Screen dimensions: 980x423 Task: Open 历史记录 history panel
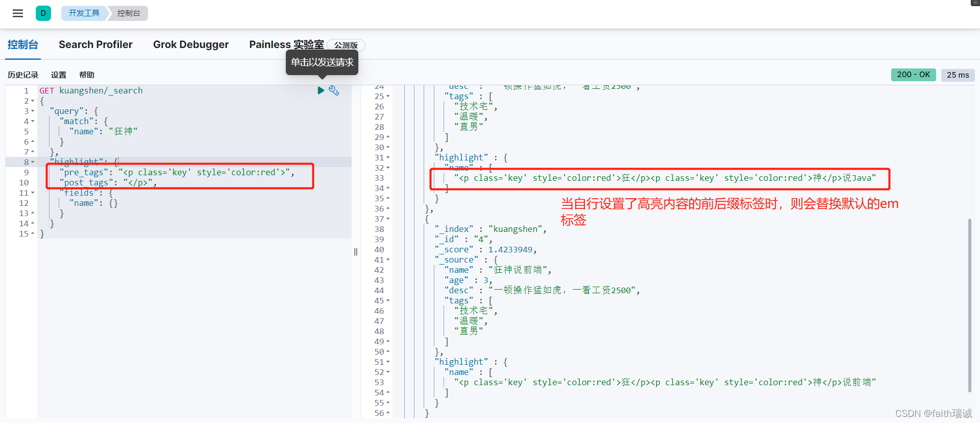pos(23,75)
